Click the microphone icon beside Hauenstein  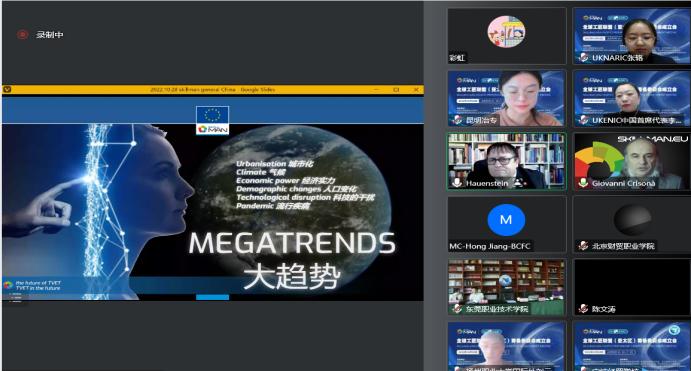click(x=457, y=182)
